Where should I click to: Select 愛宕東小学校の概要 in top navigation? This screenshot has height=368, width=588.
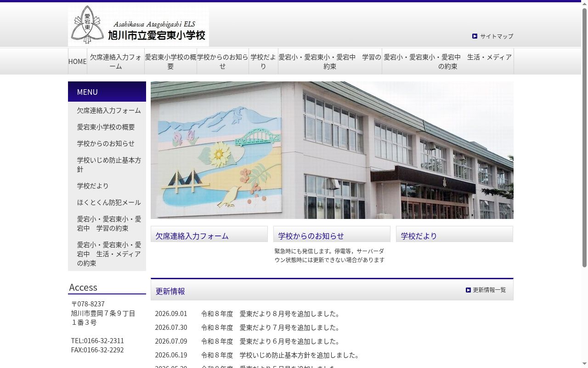170,61
